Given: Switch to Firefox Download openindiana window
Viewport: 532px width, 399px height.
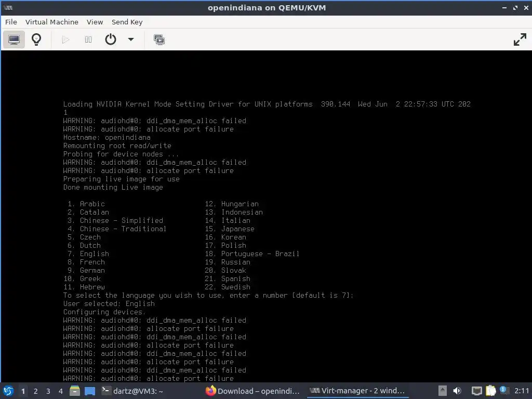Looking at the screenshot, I should point(253,391).
